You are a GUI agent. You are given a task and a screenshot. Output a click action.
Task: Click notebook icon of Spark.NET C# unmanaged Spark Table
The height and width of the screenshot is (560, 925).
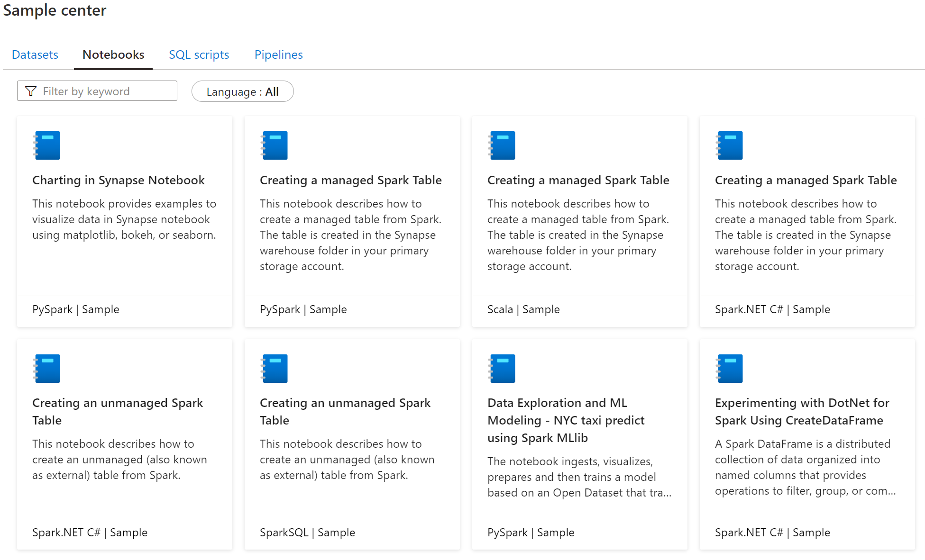click(46, 369)
